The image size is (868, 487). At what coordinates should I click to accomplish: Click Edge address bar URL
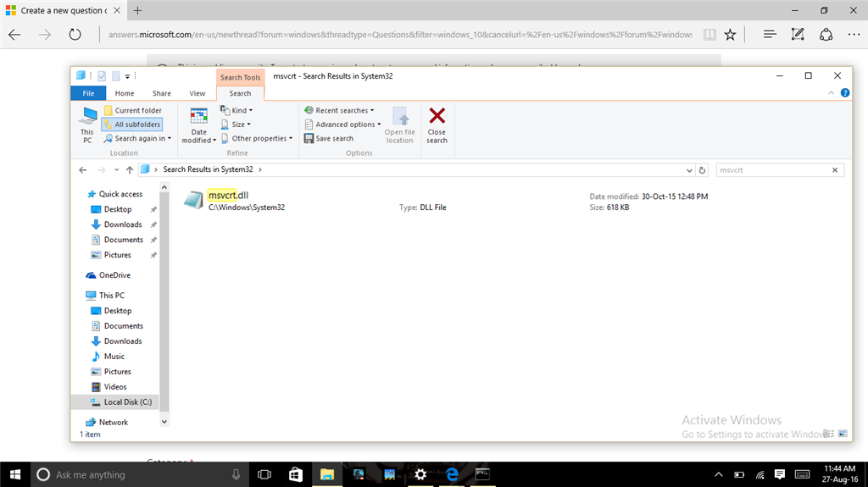[x=400, y=35]
